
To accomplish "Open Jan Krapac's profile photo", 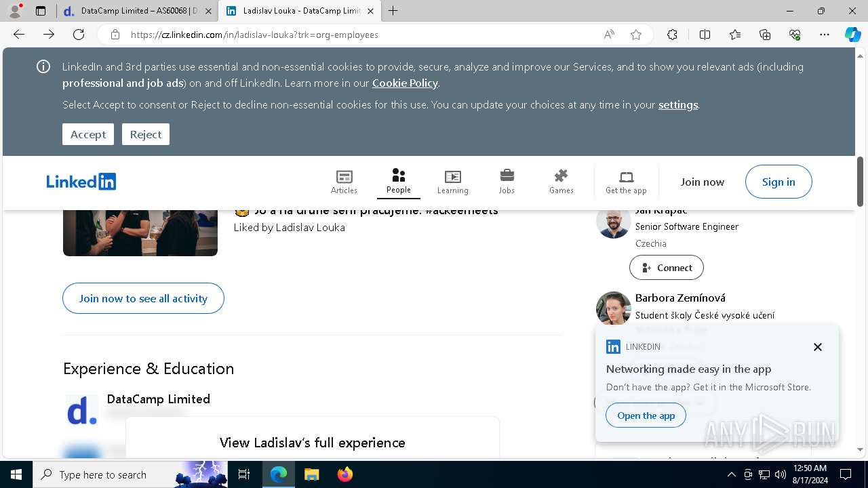I will (x=613, y=222).
